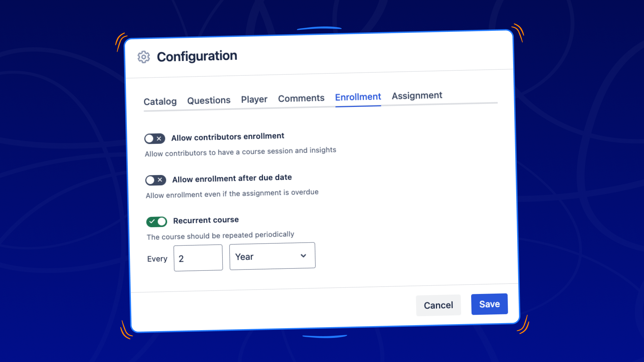644x362 pixels.
Task: Switch to the Catalog tab
Action: pos(160,101)
